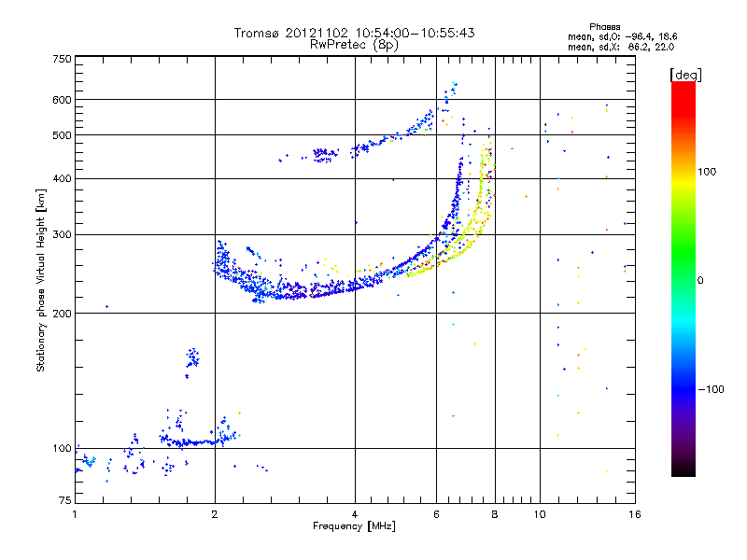This screenshot has width=747, height=560.
Task: Click the colorbar tick label '100'
Action: pos(707,172)
